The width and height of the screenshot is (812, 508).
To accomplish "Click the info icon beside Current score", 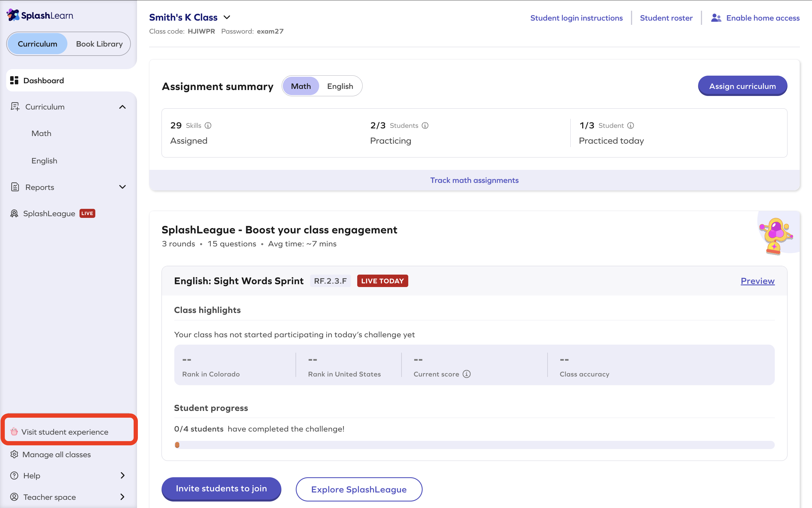I will pyautogui.click(x=466, y=374).
